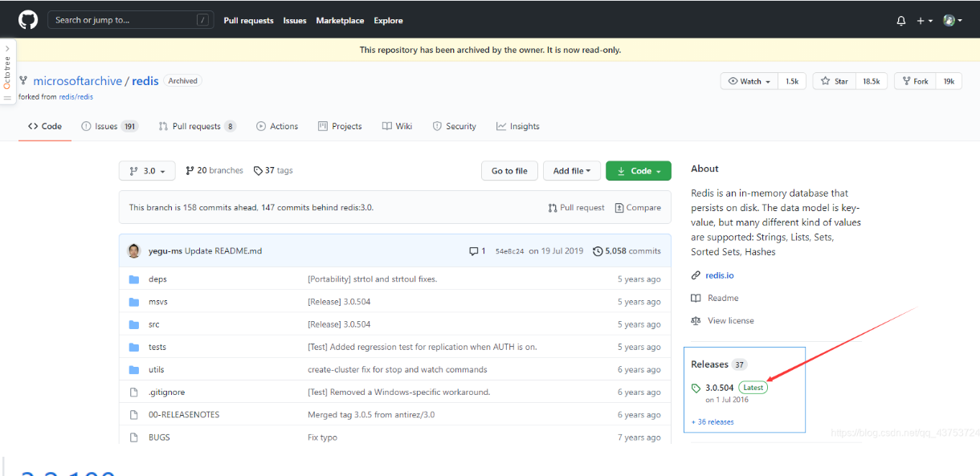This screenshot has height=476, width=980.
Task: Click the deps folder icon
Action: 134,279
